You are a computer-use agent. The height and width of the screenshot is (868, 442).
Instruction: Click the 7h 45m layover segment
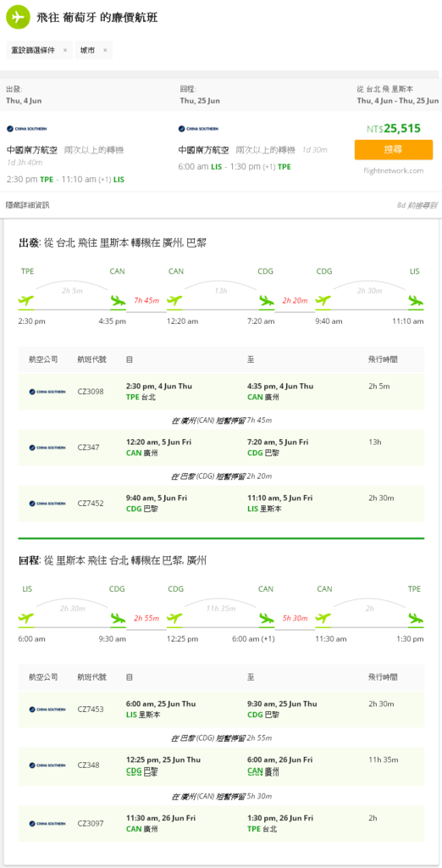point(146,301)
